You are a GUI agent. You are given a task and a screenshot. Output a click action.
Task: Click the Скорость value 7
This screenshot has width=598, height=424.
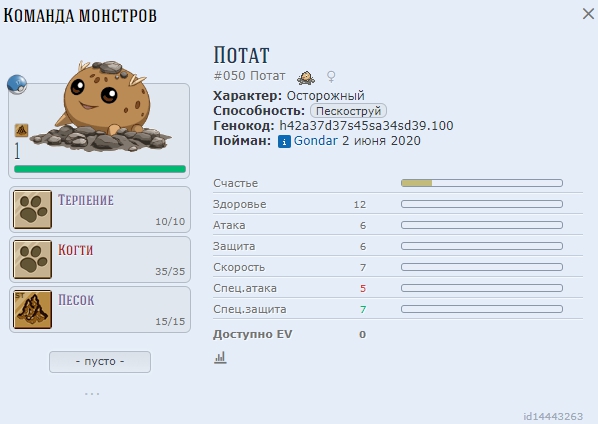pyautogui.click(x=363, y=267)
